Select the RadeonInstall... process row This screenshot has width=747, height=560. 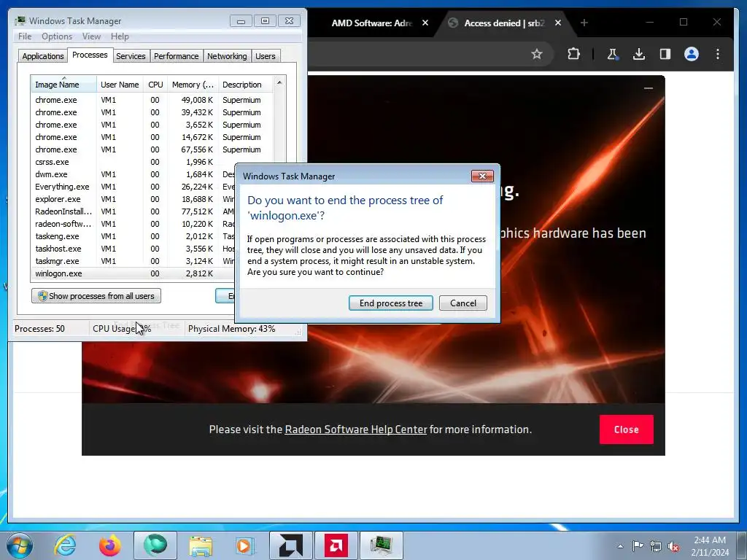click(x=133, y=211)
